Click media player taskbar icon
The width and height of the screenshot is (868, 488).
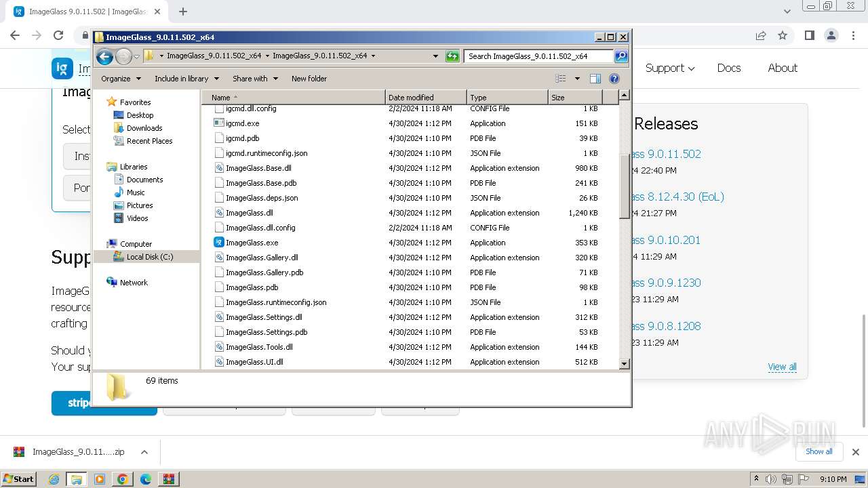click(100, 479)
